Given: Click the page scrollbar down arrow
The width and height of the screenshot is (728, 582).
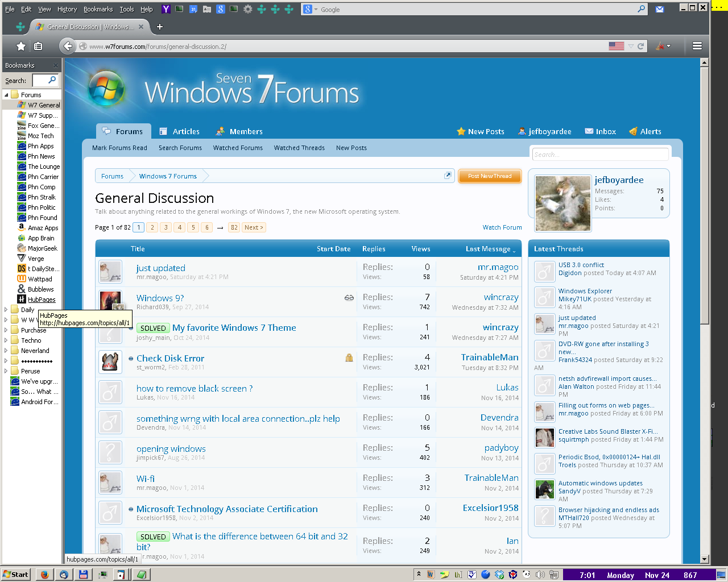Looking at the screenshot, I should 704,559.
